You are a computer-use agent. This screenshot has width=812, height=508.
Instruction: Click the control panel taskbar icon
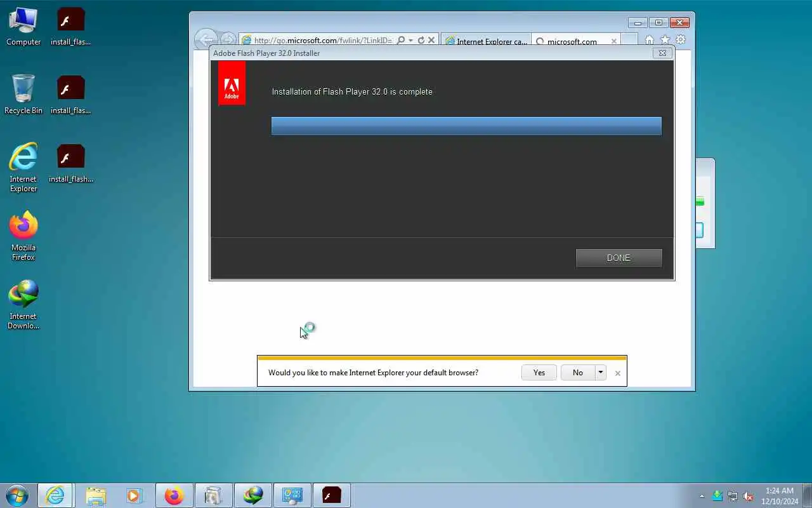pyautogui.click(x=292, y=495)
